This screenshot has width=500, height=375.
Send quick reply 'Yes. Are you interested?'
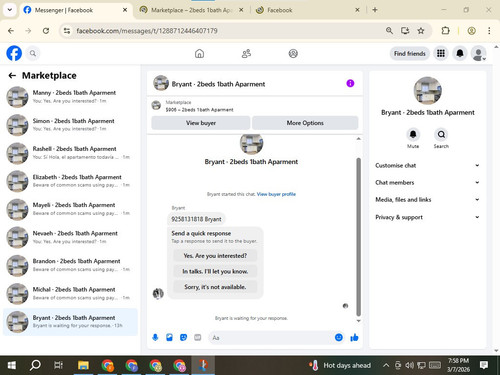coord(215,256)
